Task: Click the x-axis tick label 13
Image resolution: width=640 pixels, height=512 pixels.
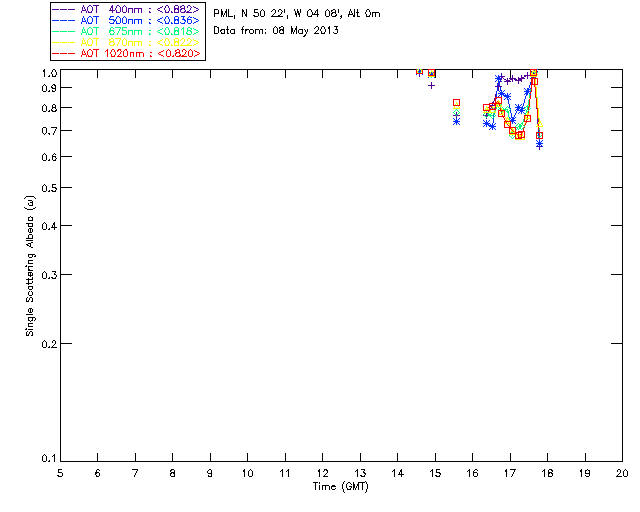Action: coord(360,473)
